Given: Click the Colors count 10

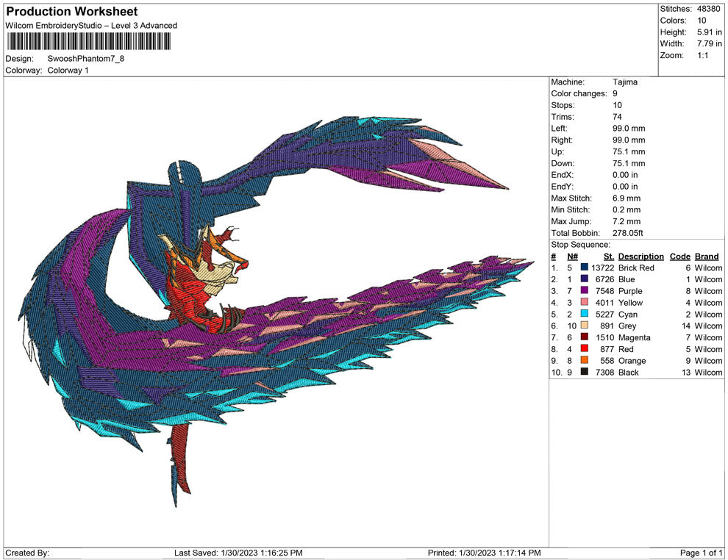Looking at the screenshot, I should pyautogui.click(x=702, y=21).
